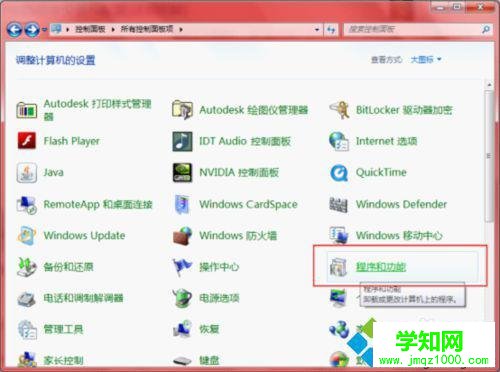Click the NVIDIA 控制面板 link text
This screenshot has width=500, height=372.
pyautogui.click(x=239, y=172)
